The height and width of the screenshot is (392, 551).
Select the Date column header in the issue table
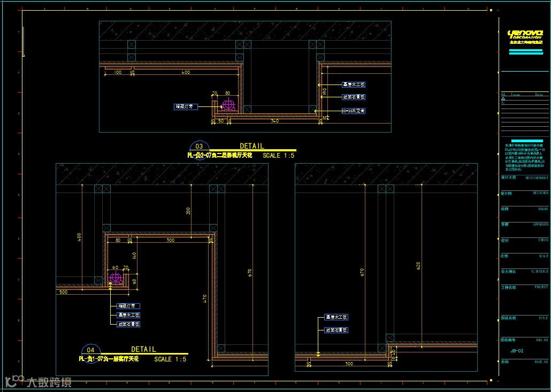pos(539,95)
